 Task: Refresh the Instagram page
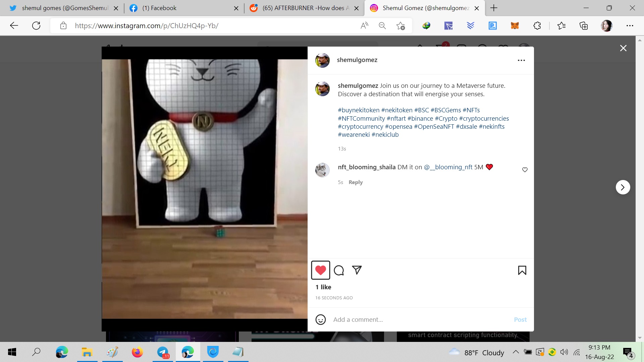tap(36, 25)
